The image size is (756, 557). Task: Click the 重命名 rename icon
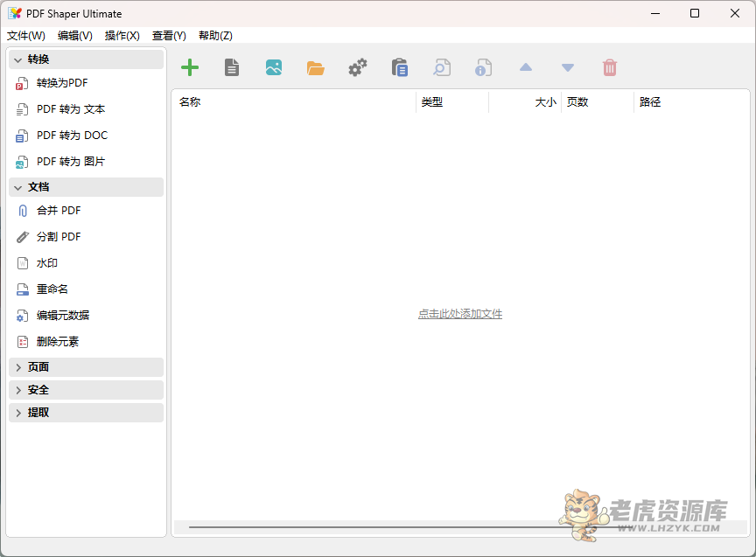(23, 289)
